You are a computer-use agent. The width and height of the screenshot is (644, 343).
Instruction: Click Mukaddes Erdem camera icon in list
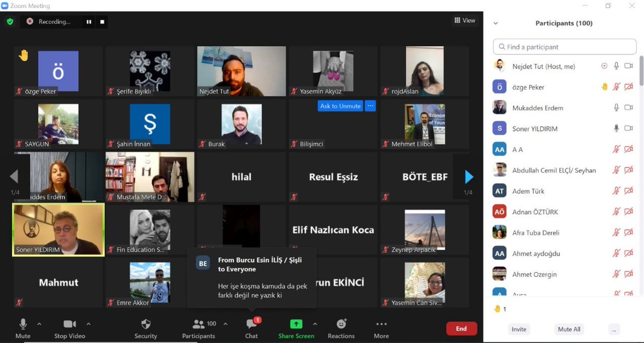(629, 107)
